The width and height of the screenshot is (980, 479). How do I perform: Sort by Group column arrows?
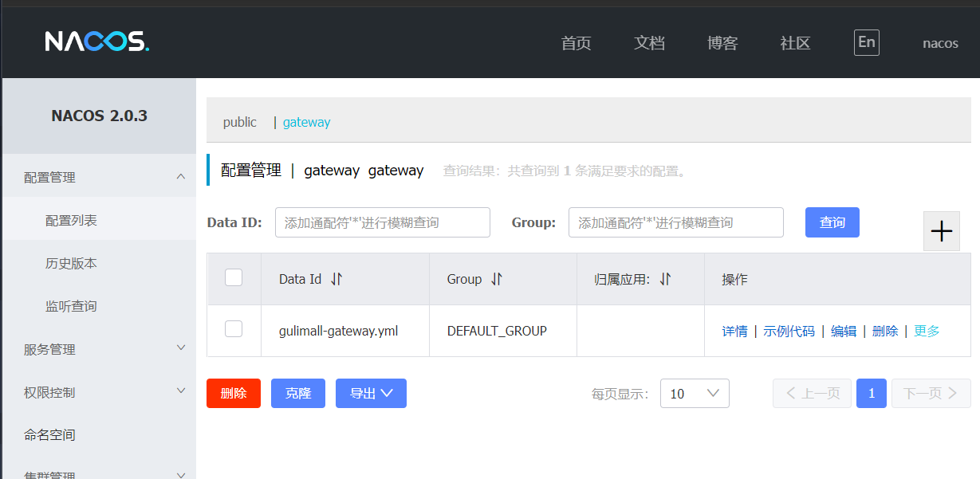pos(497,279)
